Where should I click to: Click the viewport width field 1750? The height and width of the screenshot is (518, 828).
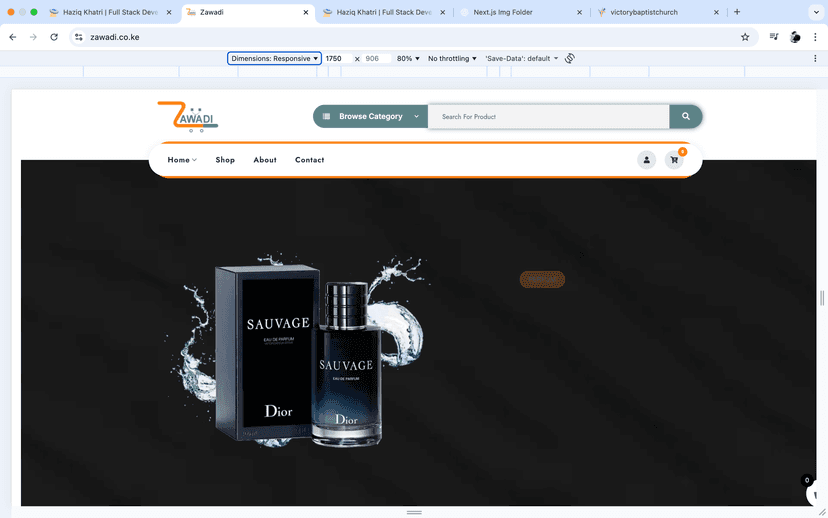(338, 58)
